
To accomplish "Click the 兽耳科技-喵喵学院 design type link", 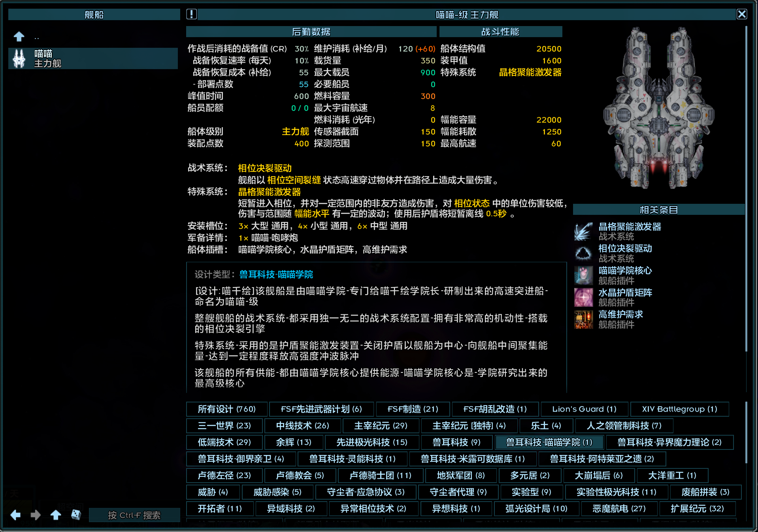I will tap(276, 274).
